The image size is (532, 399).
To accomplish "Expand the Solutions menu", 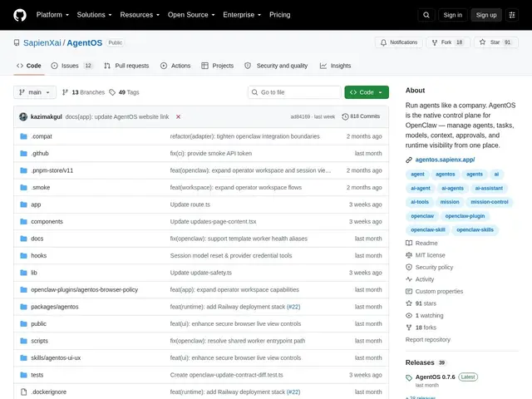I will click(x=94, y=15).
